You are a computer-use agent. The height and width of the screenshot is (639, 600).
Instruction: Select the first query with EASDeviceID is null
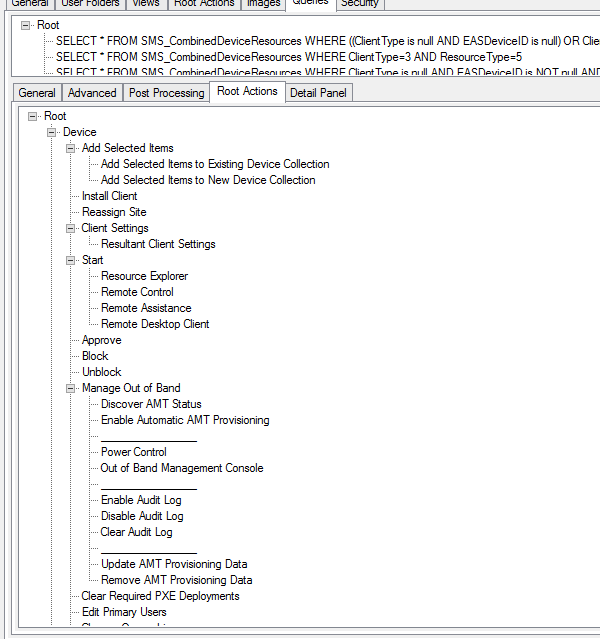pyautogui.click(x=327, y=41)
